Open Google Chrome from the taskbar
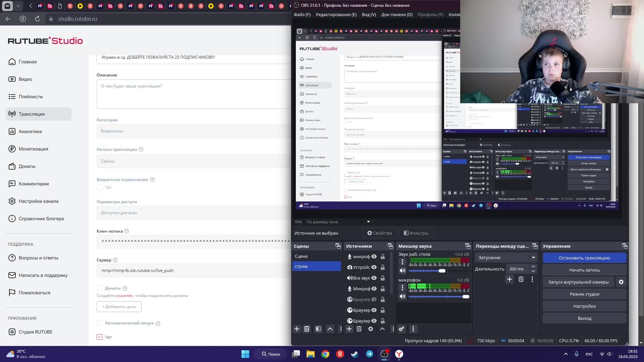Image resolution: width=644 pixels, height=362 pixels. [325, 354]
